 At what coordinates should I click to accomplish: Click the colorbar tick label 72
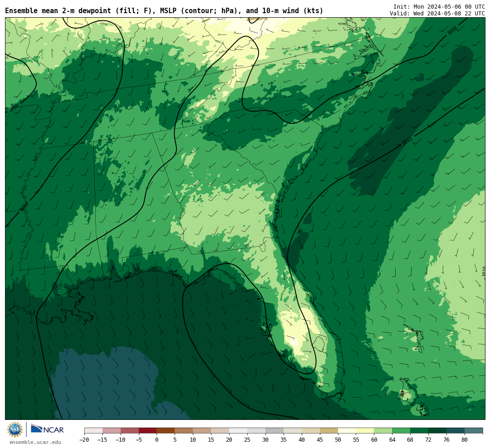(429, 439)
